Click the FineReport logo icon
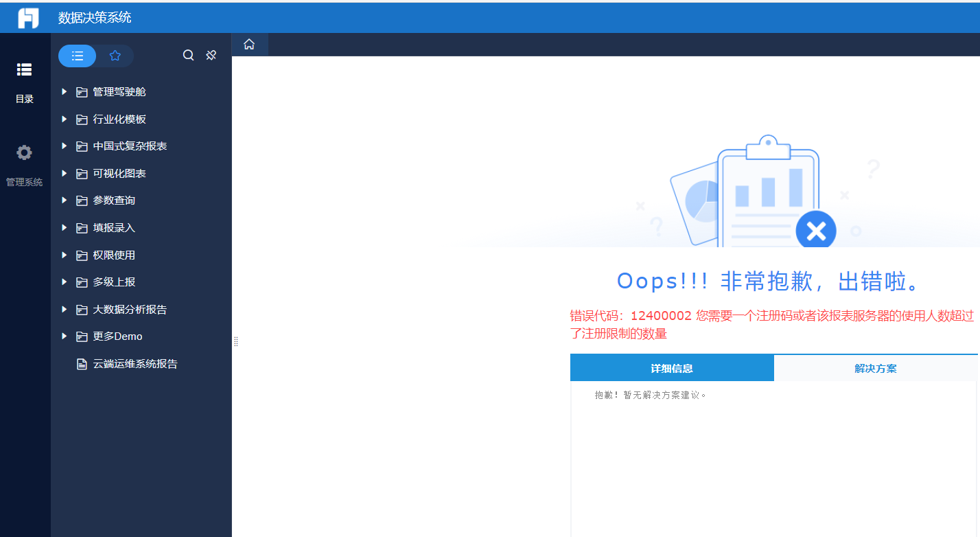This screenshot has width=980, height=537. [28, 18]
